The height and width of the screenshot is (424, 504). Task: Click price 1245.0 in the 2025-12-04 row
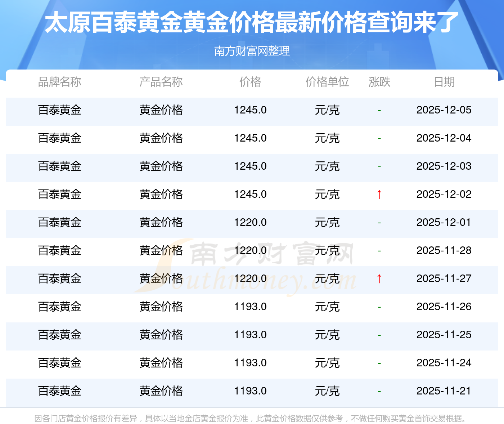point(250,138)
